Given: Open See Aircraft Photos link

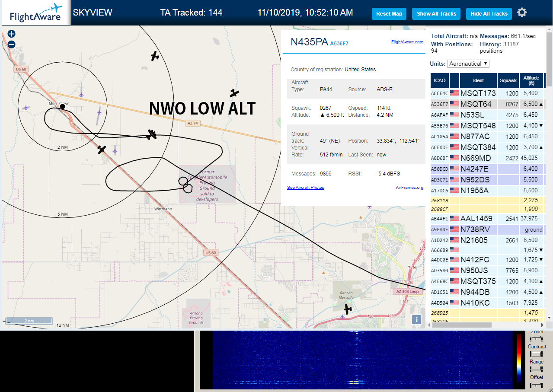Looking at the screenshot, I should click(x=306, y=187).
